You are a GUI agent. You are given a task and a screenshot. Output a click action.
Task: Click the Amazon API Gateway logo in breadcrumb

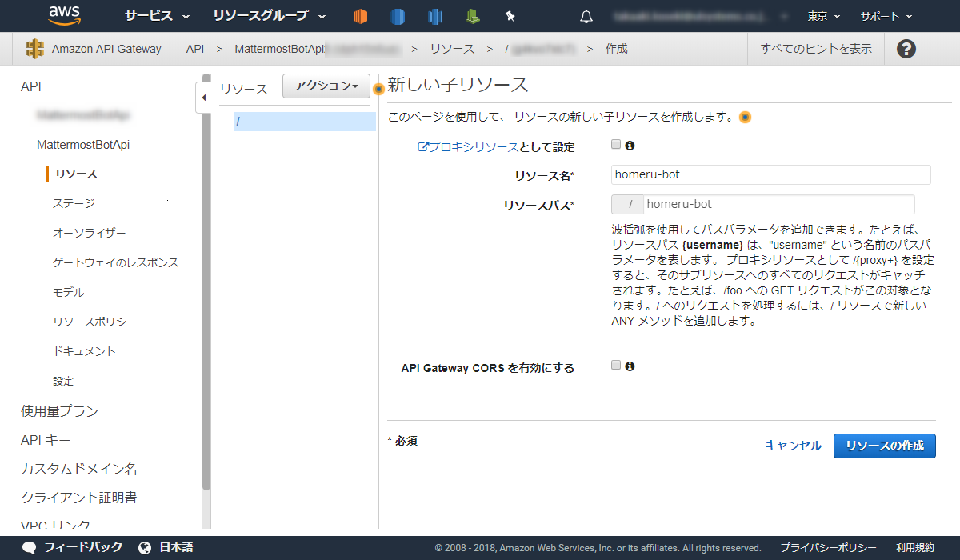(34, 48)
